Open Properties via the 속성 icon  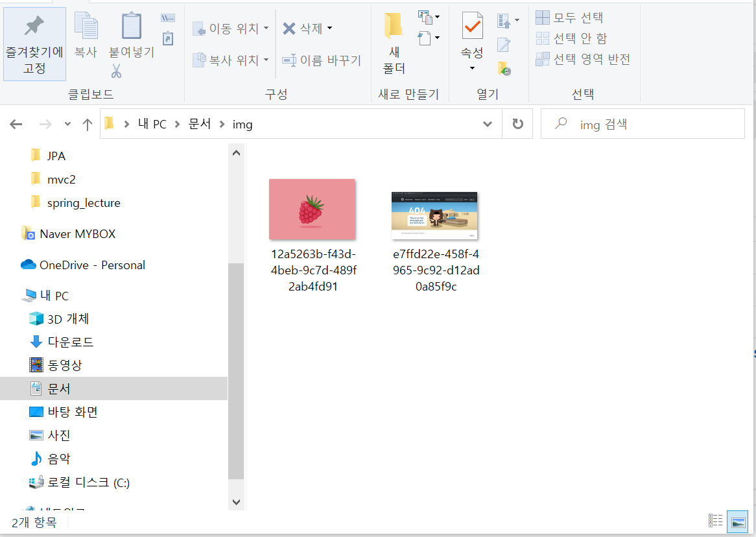click(x=471, y=32)
